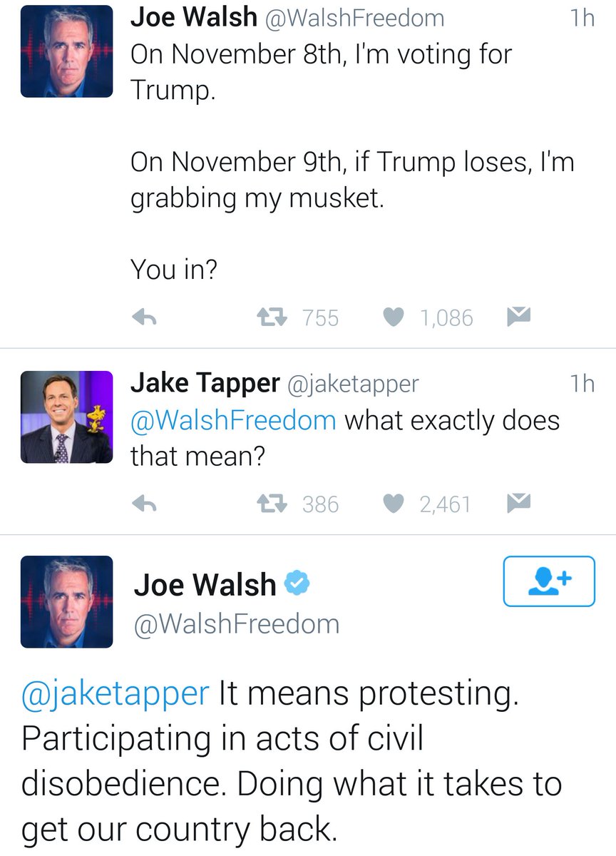Retweet Jake Tapper's tweet
The height and width of the screenshot is (856, 616).
pyautogui.click(x=271, y=504)
